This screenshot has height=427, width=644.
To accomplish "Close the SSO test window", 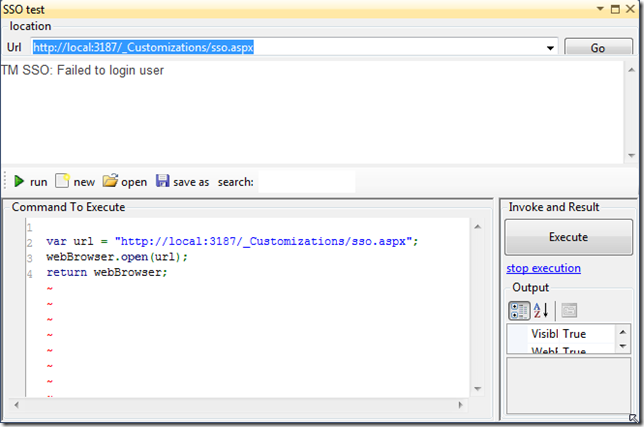I will [x=630, y=9].
